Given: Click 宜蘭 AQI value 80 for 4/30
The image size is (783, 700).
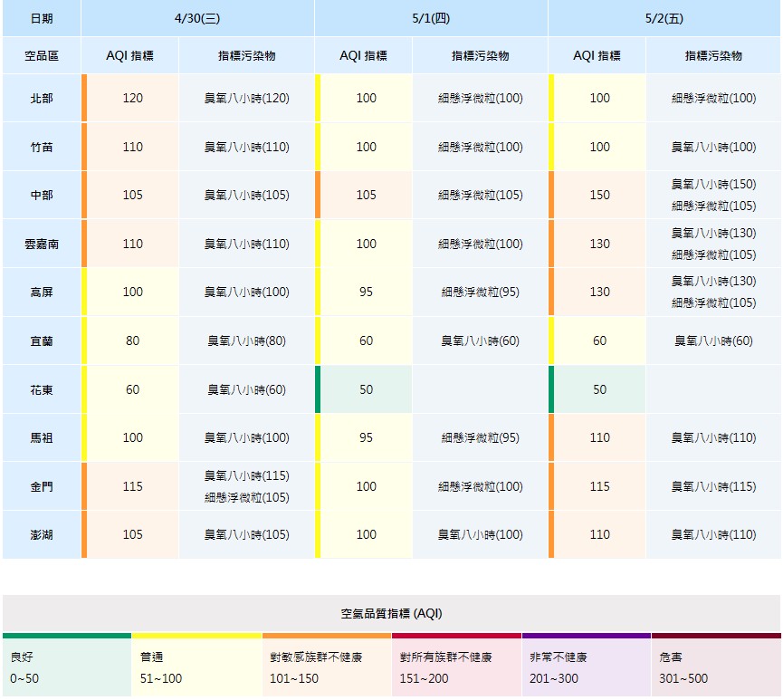Looking at the screenshot, I should point(132,341).
